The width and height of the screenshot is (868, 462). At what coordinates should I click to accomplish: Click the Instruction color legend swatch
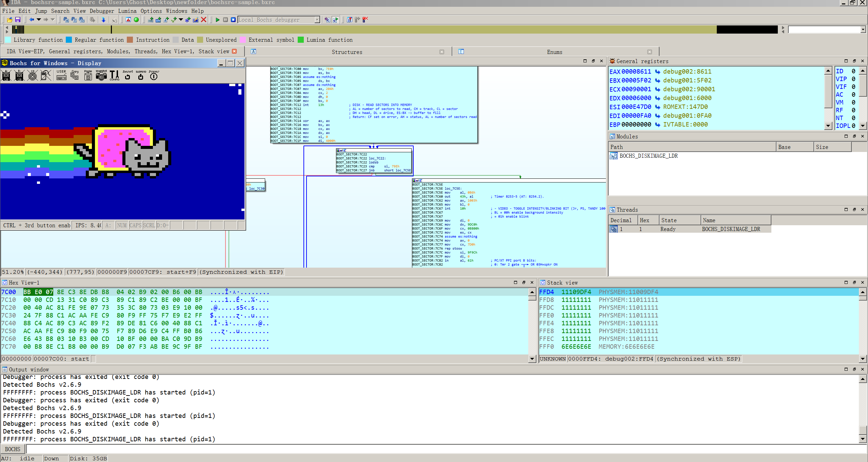click(130, 40)
